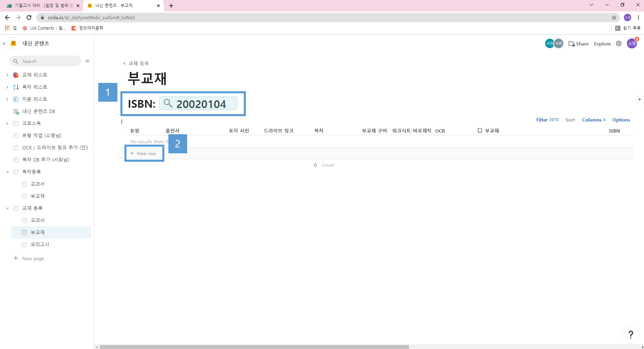Click the 목차 리스트 sort icon
This screenshot has height=349, width=644.
[x=16, y=87]
